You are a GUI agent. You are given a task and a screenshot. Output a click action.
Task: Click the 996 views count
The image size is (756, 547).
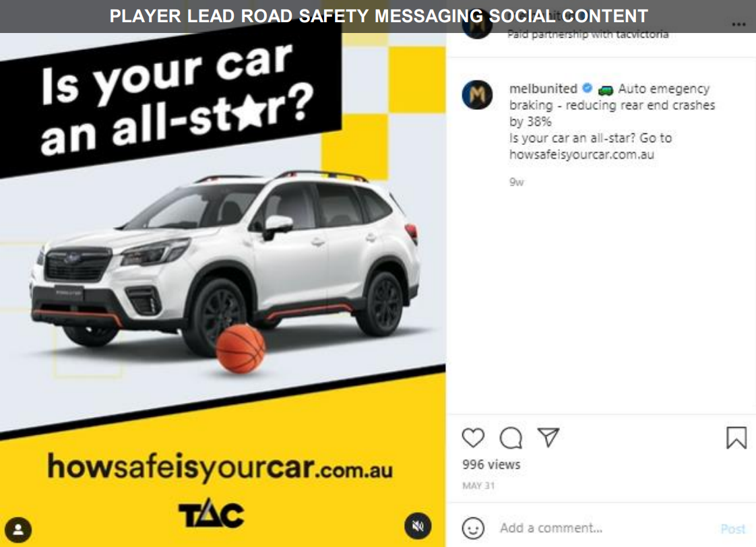click(x=491, y=465)
